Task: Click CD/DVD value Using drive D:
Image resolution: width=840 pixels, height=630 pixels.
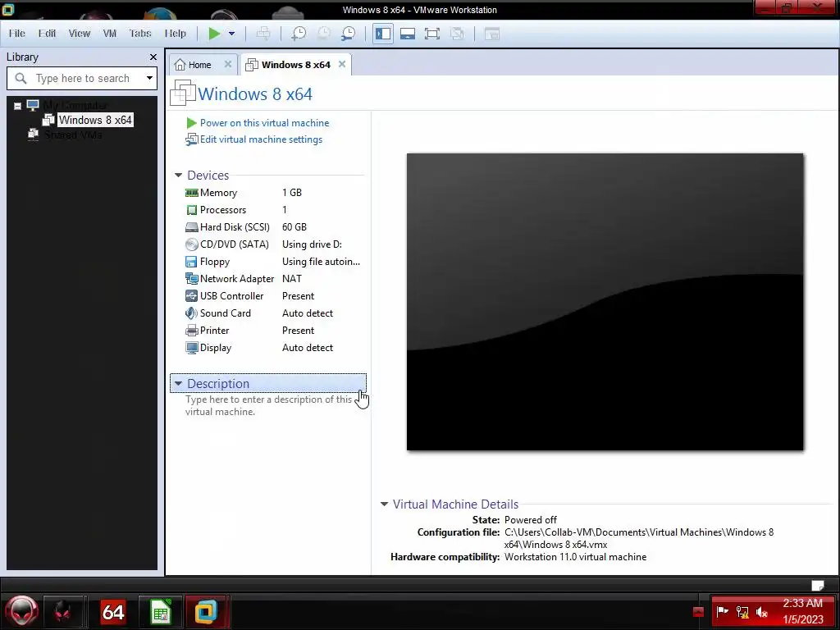Action: point(312,244)
